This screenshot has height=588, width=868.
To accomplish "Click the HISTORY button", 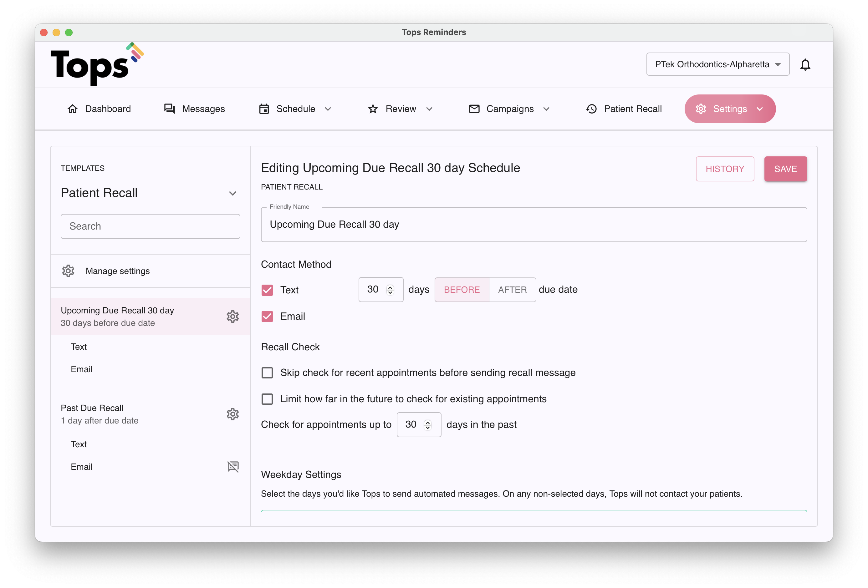I will pyautogui.click(x=725, y=169).
